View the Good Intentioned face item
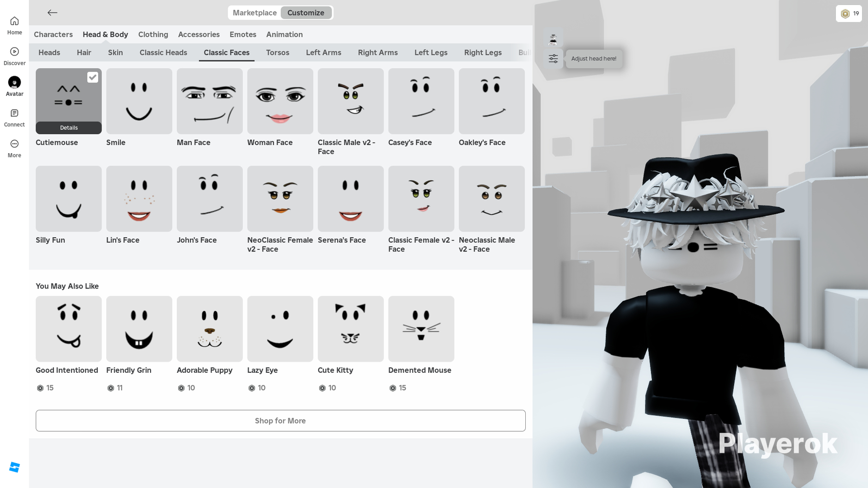This screenshot has width=868, height=488. 69,329
